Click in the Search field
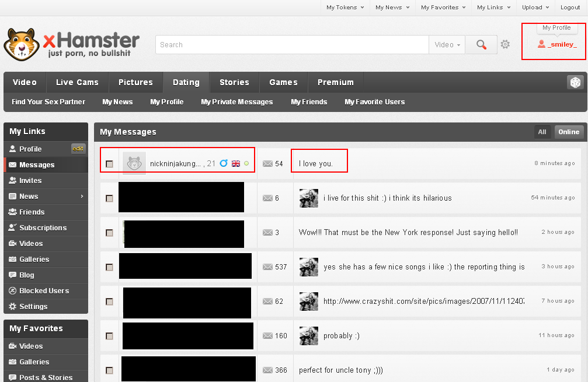 coord(292,44)
